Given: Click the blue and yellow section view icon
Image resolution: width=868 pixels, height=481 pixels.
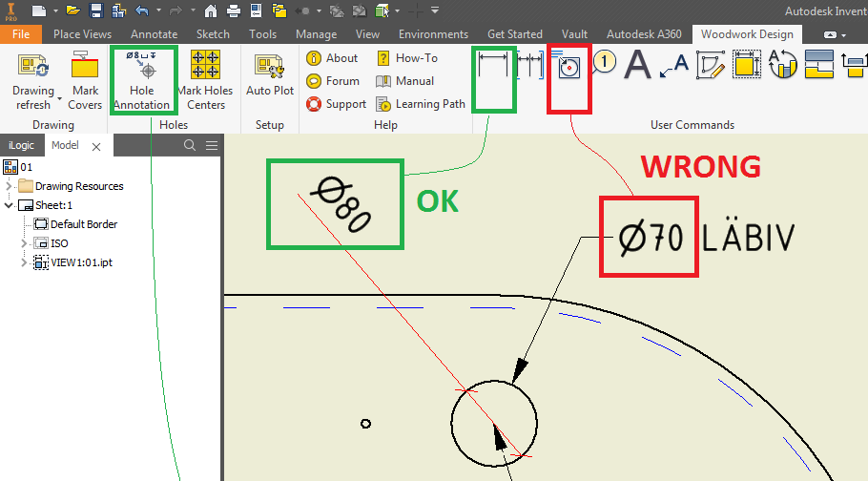Looking at the screenshot, I should tap(818, 64).
